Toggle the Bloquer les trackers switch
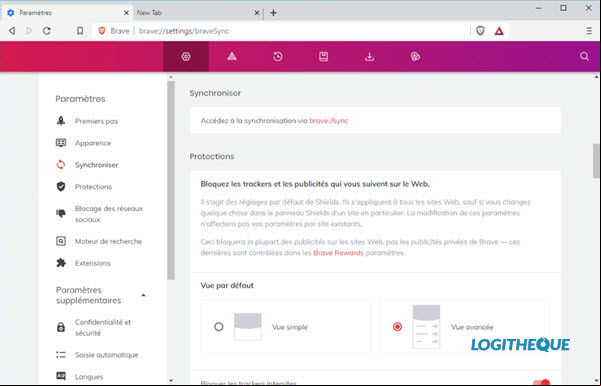The width and height of the screenshot is (601, 386). [x=541, y=383]
